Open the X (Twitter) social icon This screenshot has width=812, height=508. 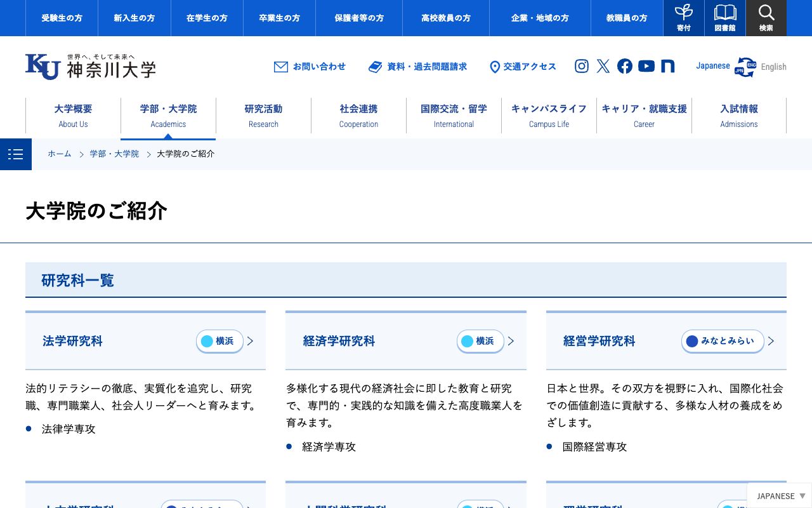tap(603, 66)
